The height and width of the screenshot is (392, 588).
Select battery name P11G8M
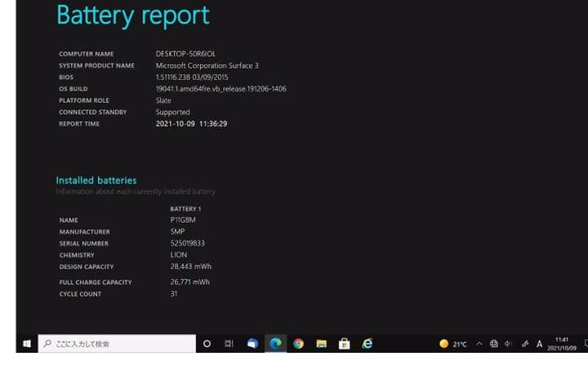point(183,220)
